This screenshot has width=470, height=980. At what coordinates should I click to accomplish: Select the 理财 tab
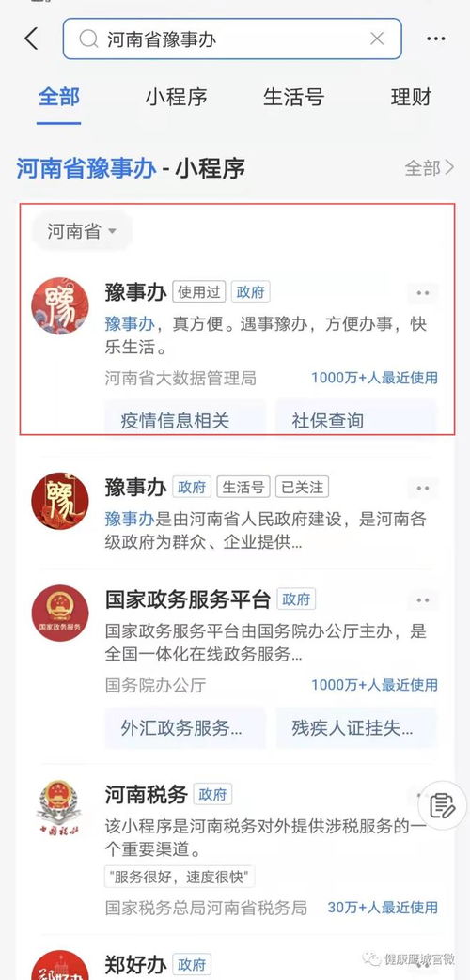(412, 98)
